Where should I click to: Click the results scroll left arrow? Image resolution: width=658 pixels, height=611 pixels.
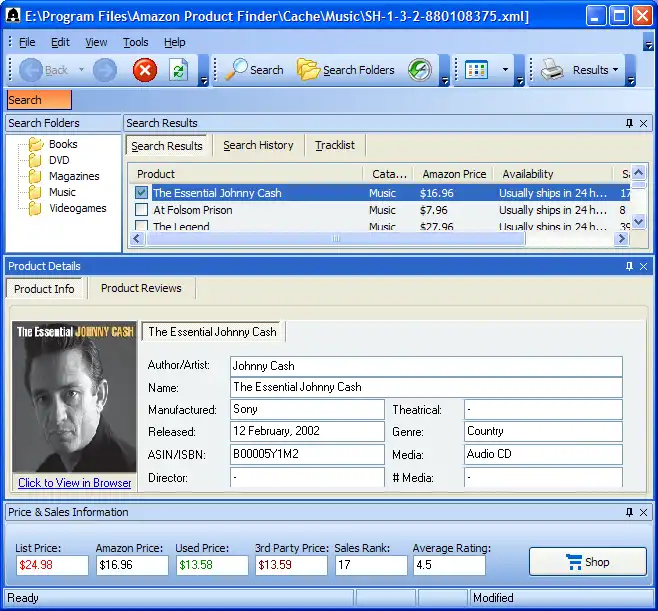pos(137,238)
